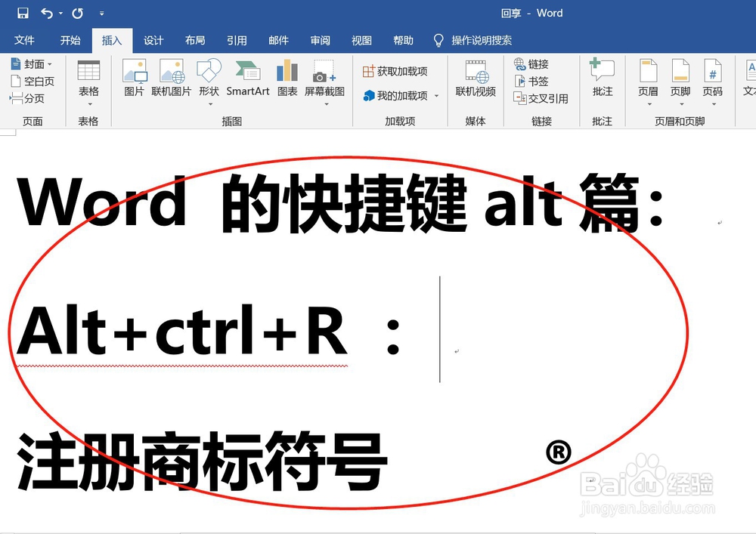Switch to the 开始 tab
The width and height of the screenshot is (756, 534).
[70, 40]
